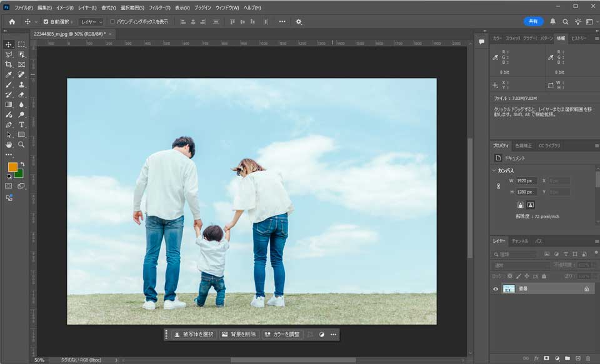Viewport: 600px width, 364px height.
Task: Toggle the layer filter on/off switch
Action: pyautogui.click(x=596, y=253)
